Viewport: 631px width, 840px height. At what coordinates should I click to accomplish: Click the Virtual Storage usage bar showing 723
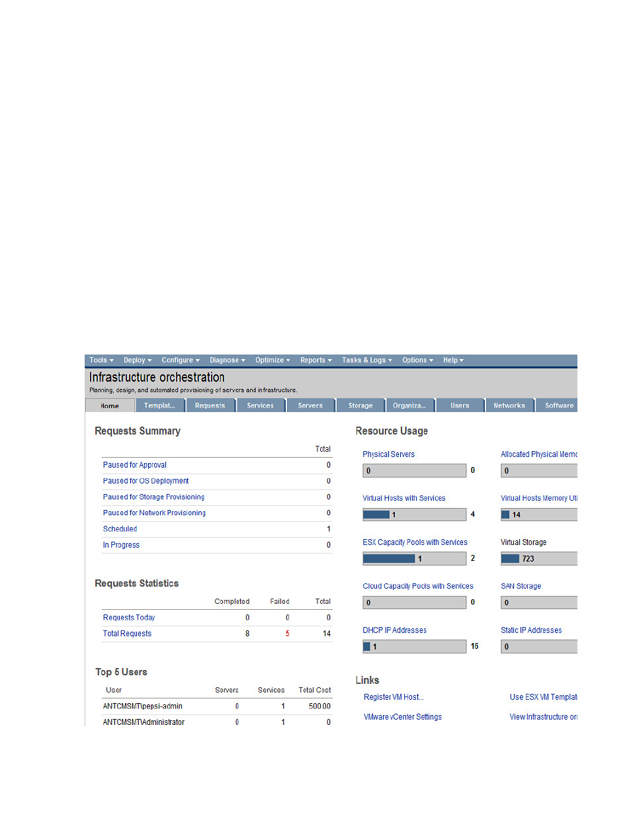pyautogui.click(x=539, y=559)
